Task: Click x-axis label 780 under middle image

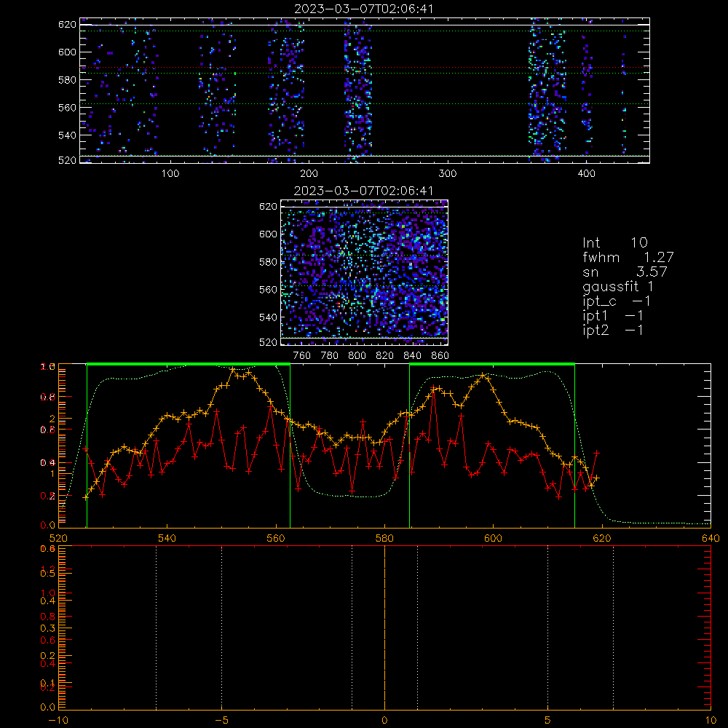Action: (330, 356)
